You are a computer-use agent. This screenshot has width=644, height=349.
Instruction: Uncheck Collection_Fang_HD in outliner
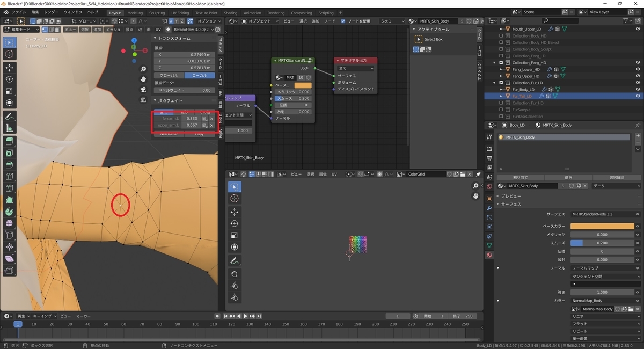coord(501,62)
